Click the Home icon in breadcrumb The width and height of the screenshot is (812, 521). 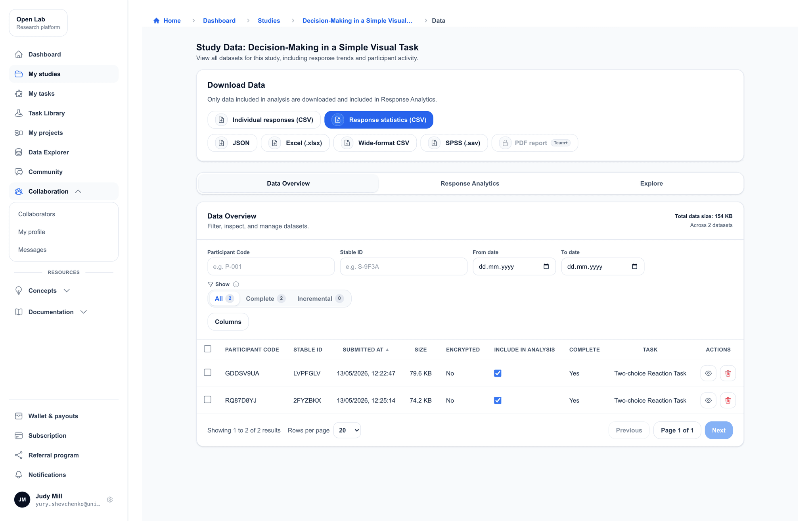pos(156,21)
